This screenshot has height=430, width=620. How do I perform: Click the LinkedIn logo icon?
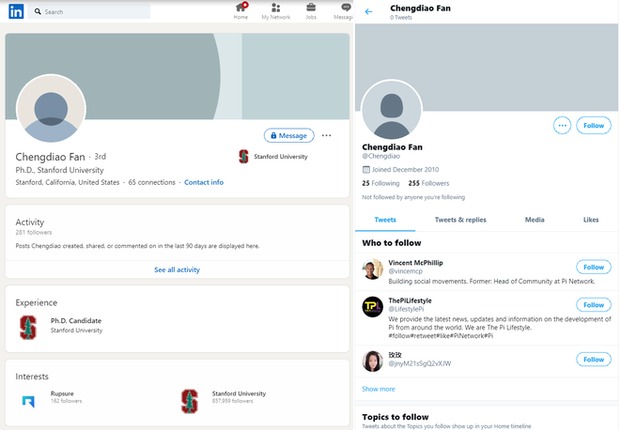pos(17,12)
